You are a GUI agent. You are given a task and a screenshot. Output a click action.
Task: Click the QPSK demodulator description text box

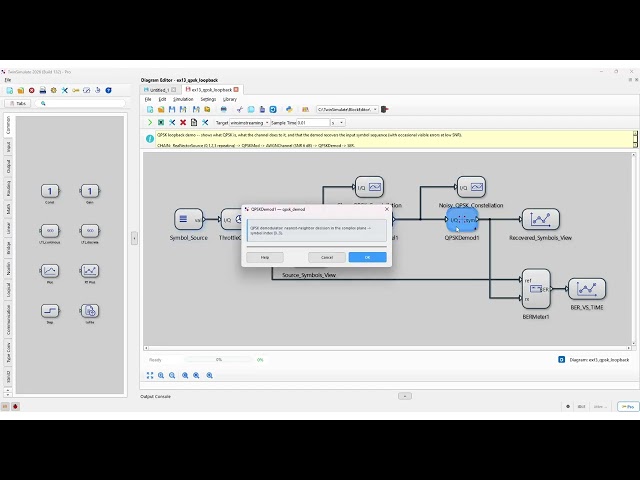pos(316,231)
